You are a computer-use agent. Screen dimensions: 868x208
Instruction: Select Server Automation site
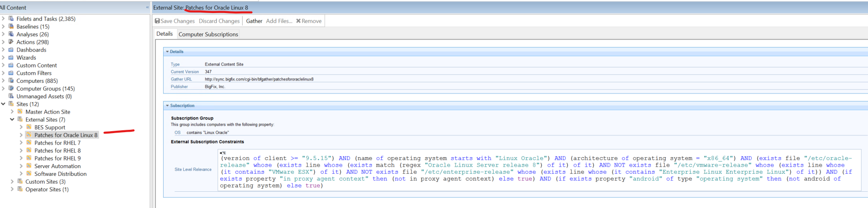coord(57,166)
